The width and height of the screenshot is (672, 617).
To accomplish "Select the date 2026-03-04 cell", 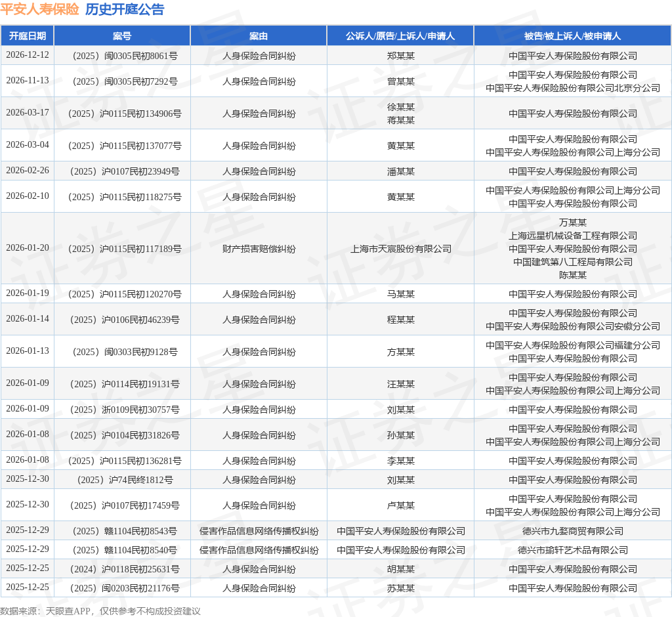I will (x=28, y=145).
